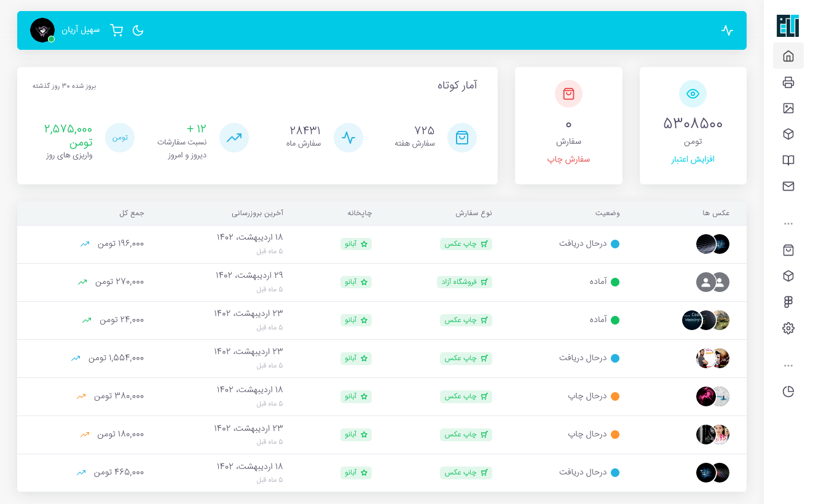Click سفارش چاپ link
The image size is (813, 504).
point(568,159)
